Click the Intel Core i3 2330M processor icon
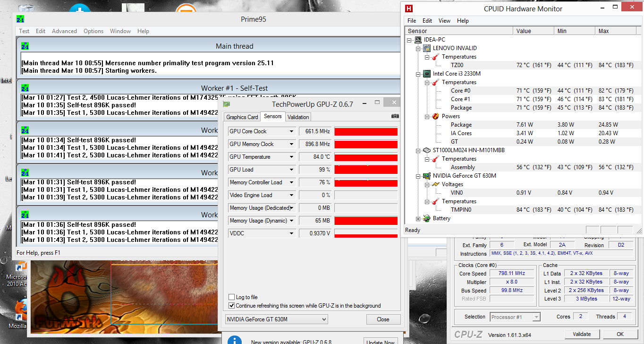 pyautogui.click(x=427, y=74)
